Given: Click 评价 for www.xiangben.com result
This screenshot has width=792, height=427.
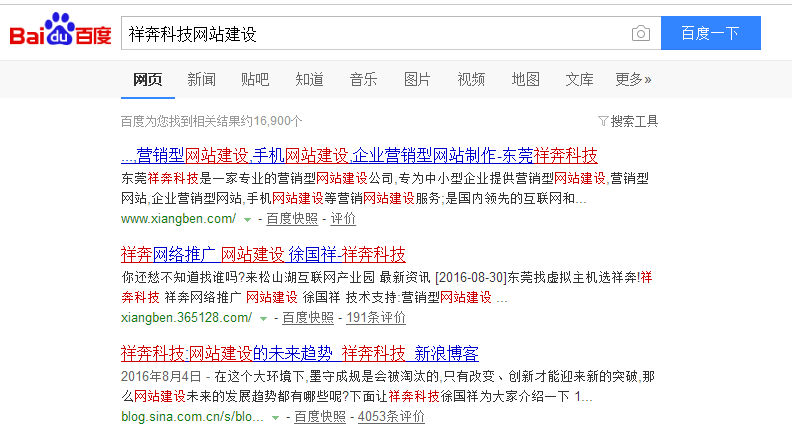Looking at the screenshot, I should (x=343, y=219).
